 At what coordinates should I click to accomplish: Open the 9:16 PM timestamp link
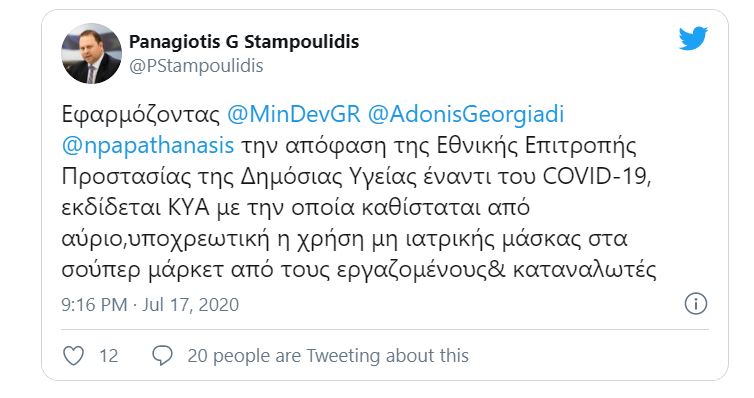tap(94, 305)
